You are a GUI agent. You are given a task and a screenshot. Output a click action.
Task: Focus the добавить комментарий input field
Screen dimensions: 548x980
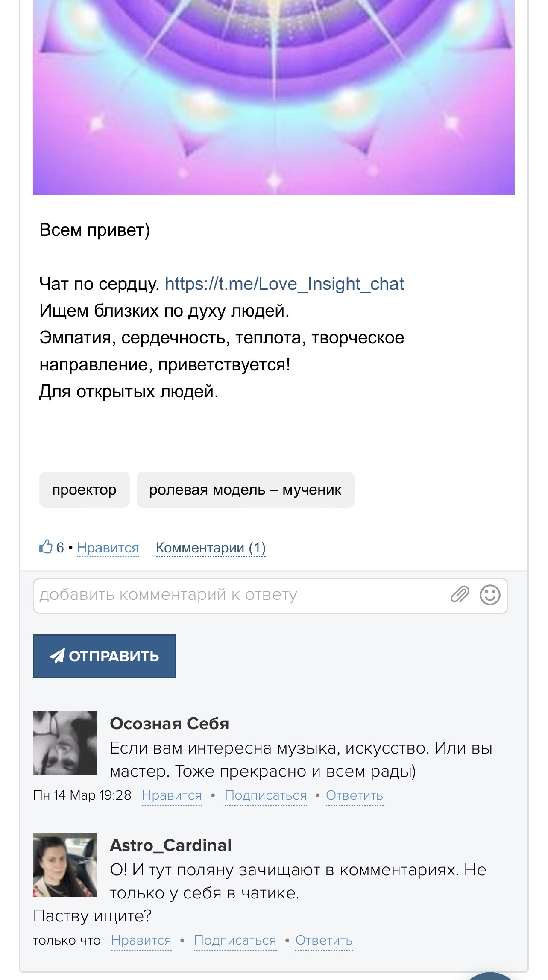[x=239, y=595]
